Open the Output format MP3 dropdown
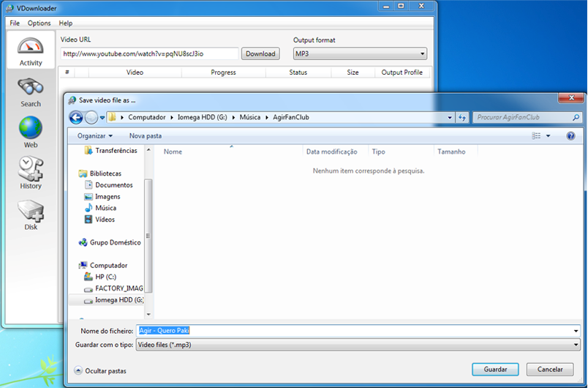This screenshot has width=588, height=388. pos(360,53)
